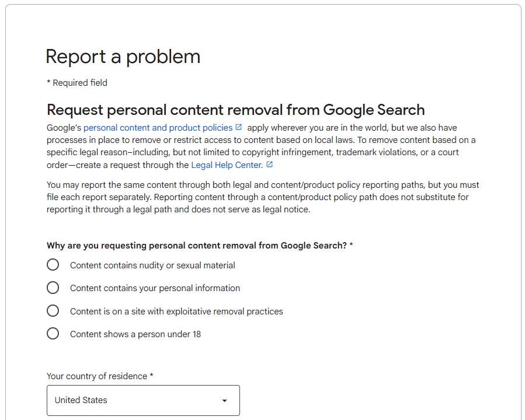This screenshot has height=420, width=525.
Task: Mark the 'person under 18' radio button
Action: pyautogui.click(x=53, y=334)
